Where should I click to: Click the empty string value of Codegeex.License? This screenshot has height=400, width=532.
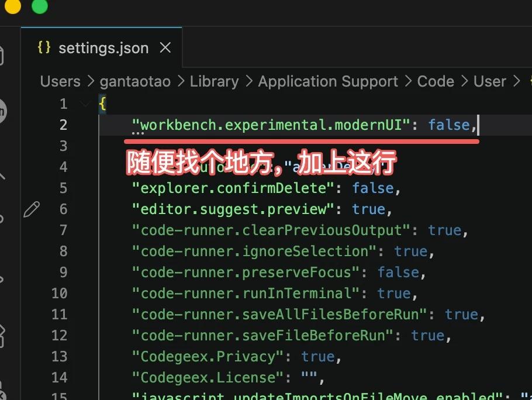click(x=309, y=375)
